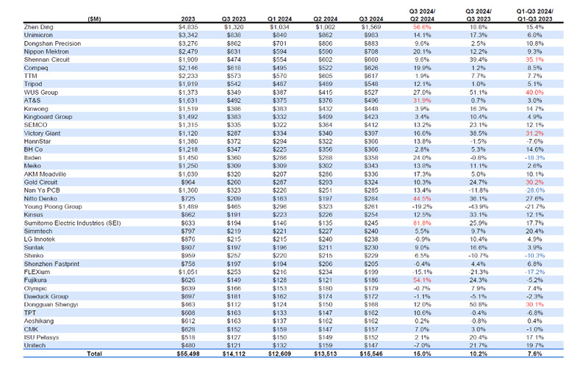Click the Q3 2024 total $15,546

tap(371, 354)
